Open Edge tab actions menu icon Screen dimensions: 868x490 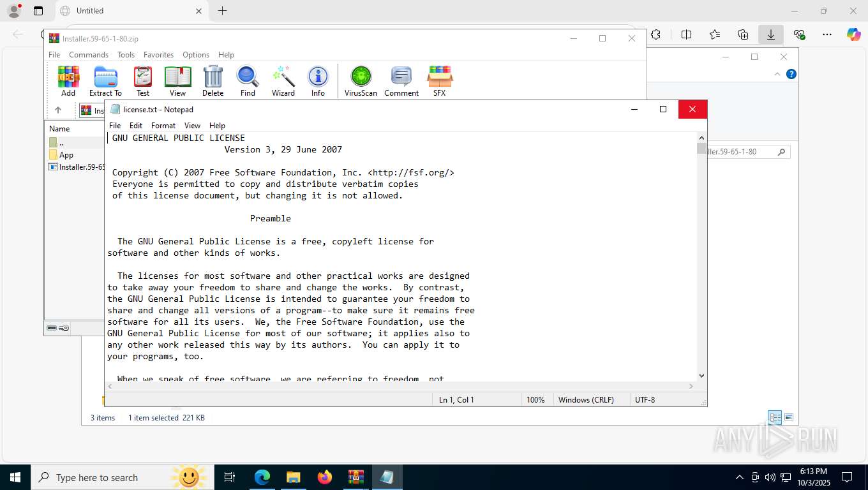coord(38,11)
